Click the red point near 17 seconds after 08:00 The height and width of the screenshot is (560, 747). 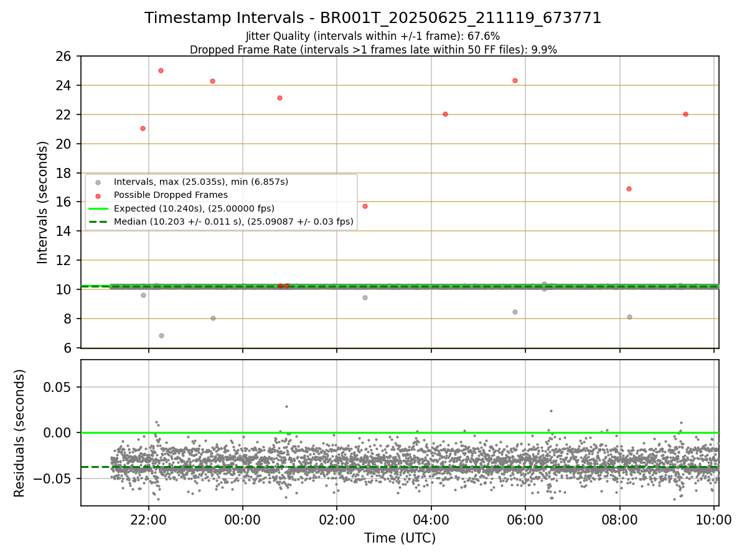[629, 189]
